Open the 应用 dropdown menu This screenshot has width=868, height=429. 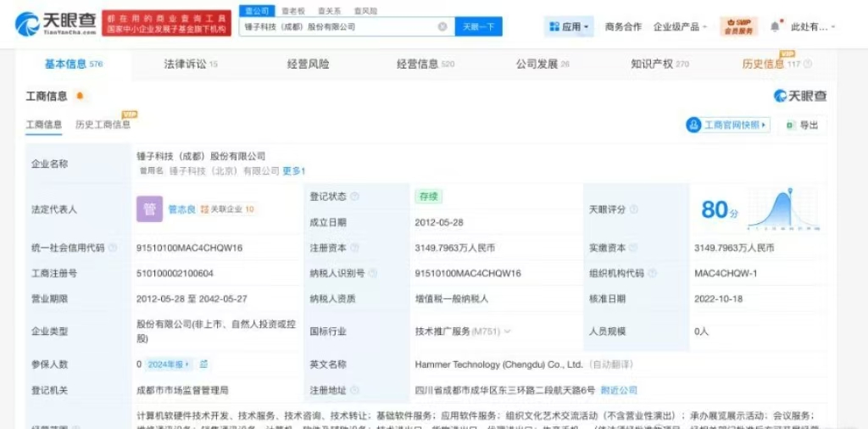(569, 27)
